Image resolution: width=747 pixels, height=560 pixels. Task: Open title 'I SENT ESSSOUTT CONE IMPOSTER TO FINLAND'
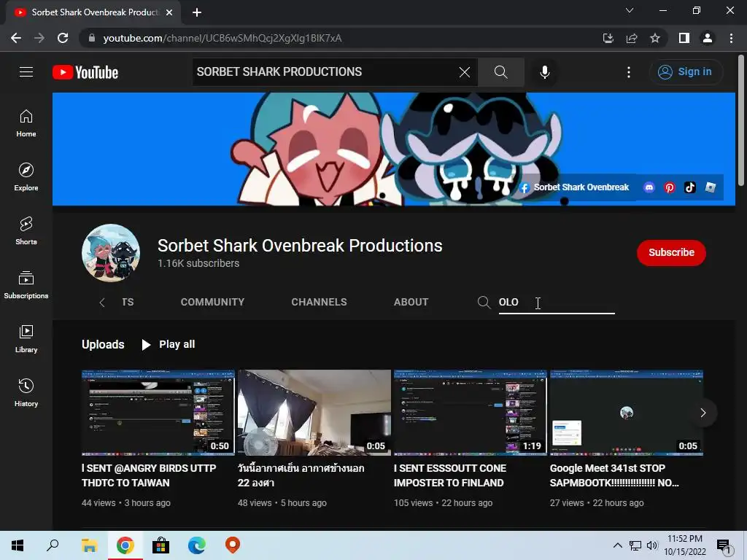pyautogui.click(x=450, y=475)
